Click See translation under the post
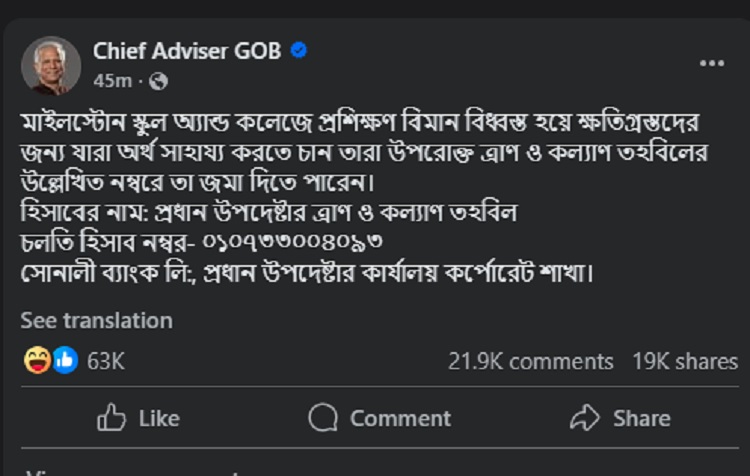Viewport: 750px width, 476px height. pos(96,321)
